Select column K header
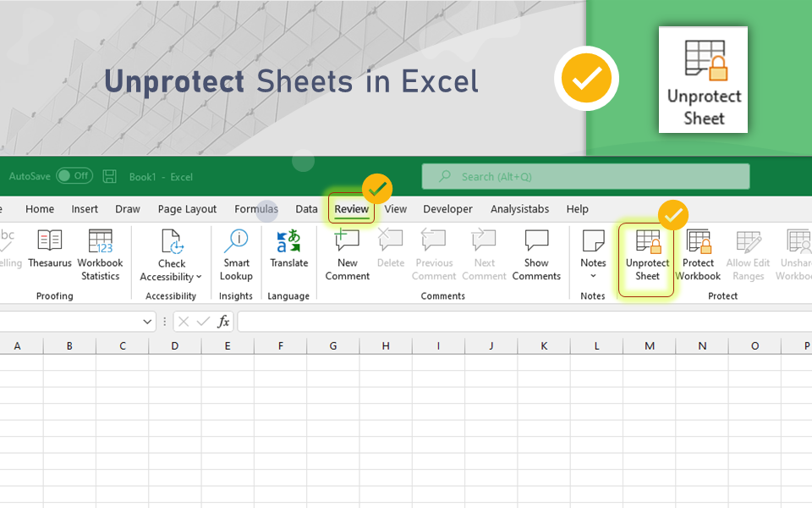Image resolution: width=812 pixels, height=508 pixels. [544, 345]
